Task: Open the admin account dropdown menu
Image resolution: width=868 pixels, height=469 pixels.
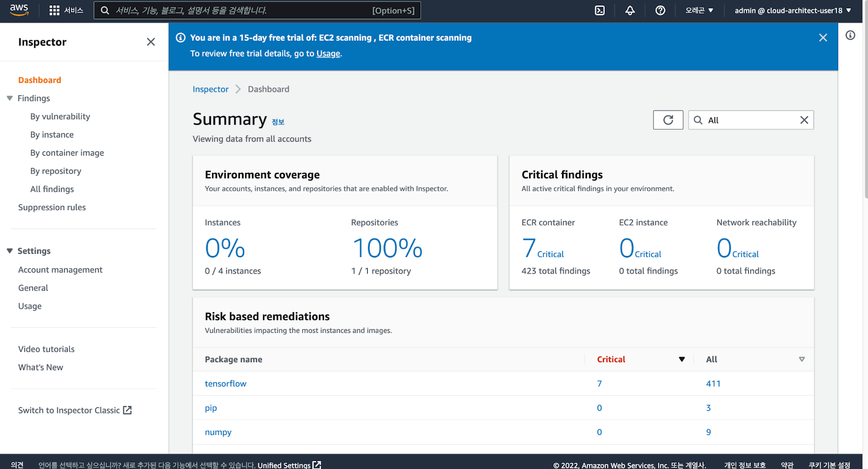Action: pyautogui.click(x=793, y=10)
